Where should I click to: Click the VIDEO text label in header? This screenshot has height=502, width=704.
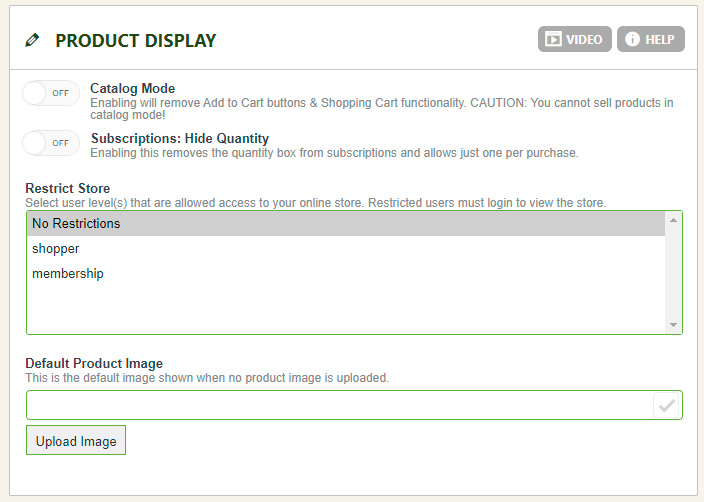pyautogui.click(x=584, y=40)
